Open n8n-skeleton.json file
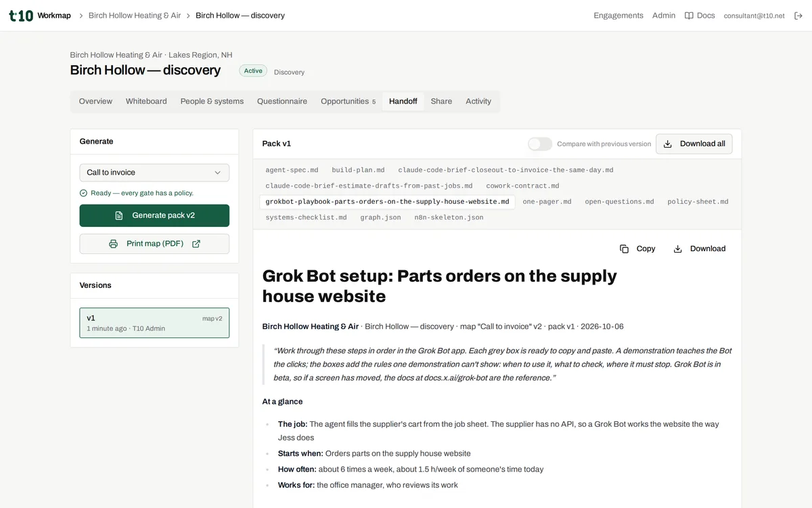 (x=449, y=217)
